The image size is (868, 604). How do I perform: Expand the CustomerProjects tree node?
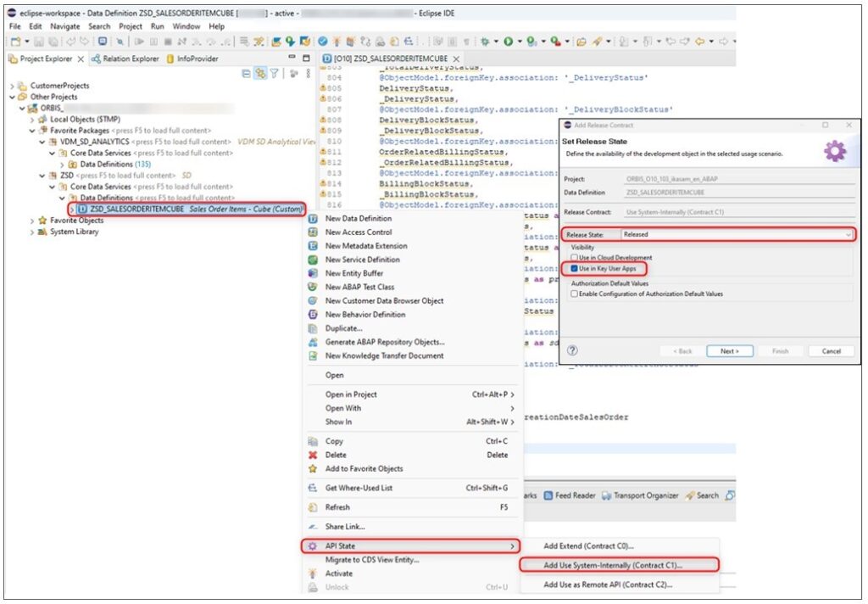pos(12,86)
